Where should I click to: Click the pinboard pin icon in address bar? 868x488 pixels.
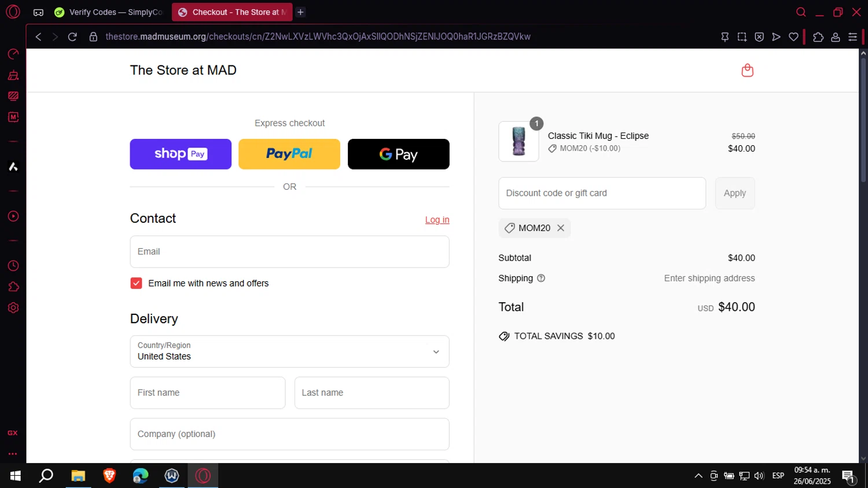coord(724,36)
